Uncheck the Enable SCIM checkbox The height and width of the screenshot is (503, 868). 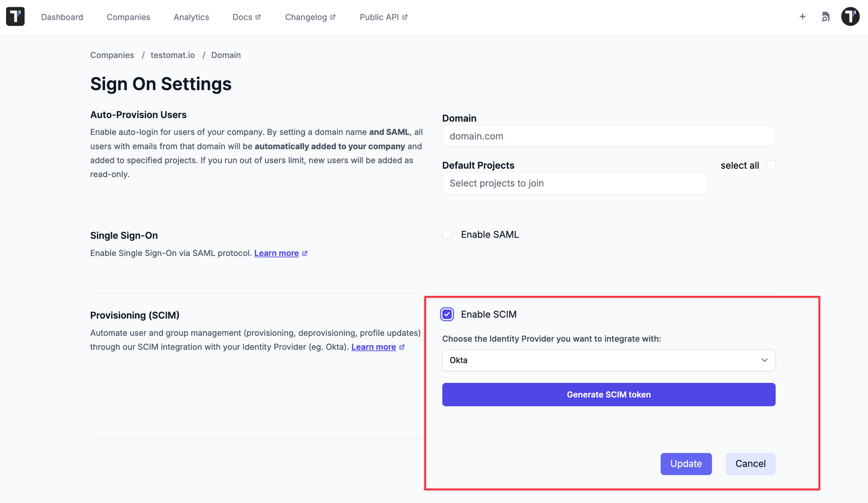click(447, 314)
